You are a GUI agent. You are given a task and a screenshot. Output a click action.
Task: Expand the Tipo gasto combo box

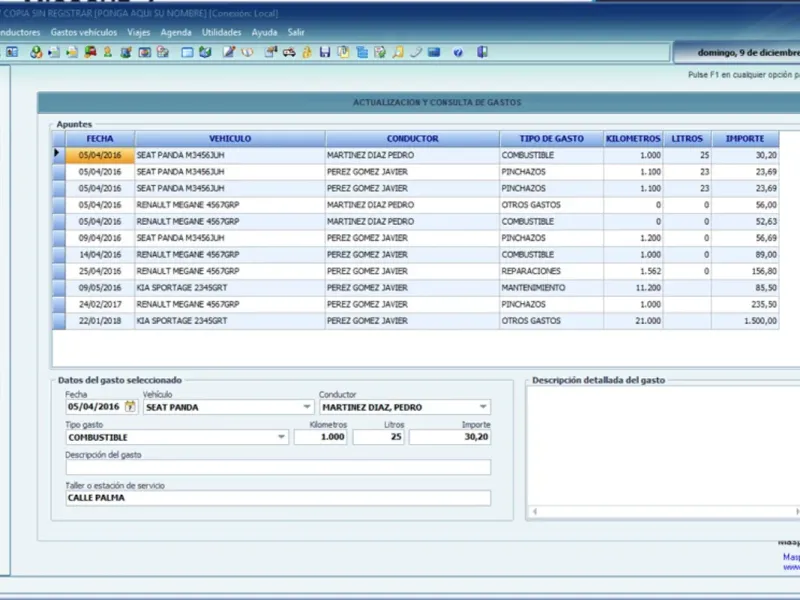281,437
